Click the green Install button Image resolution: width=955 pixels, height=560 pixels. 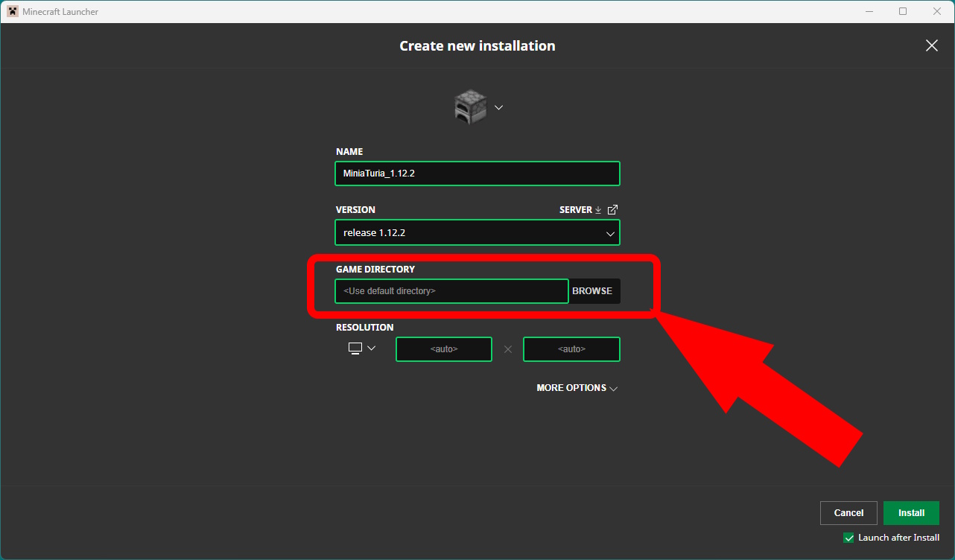(911, 513)
